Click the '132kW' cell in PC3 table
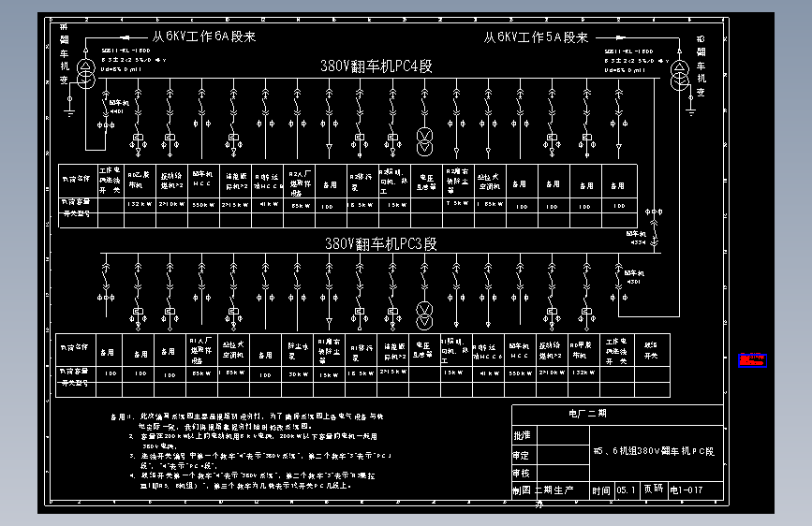 click(583, 373)
